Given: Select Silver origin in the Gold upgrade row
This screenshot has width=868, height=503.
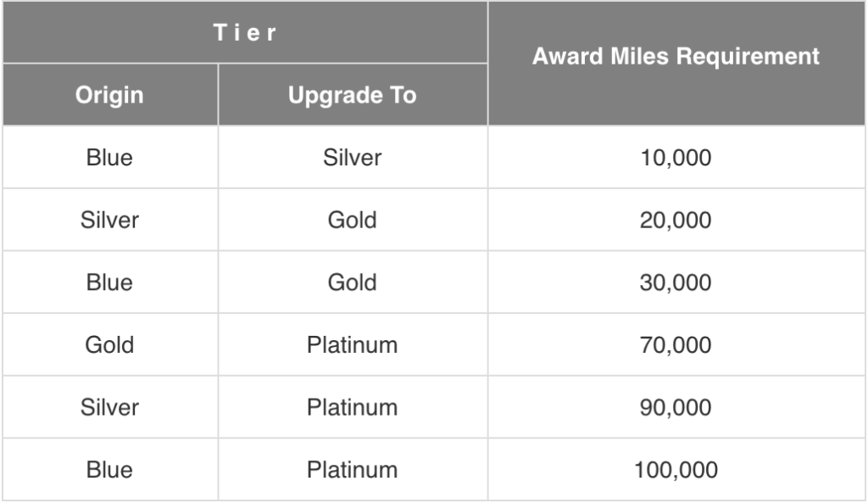Looking at the screenshot, I should tap(109, 220).
